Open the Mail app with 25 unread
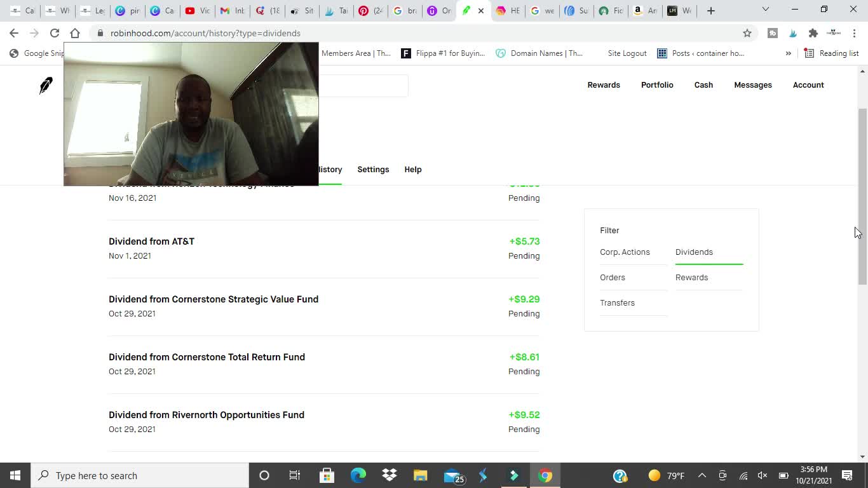 point(454,475)
